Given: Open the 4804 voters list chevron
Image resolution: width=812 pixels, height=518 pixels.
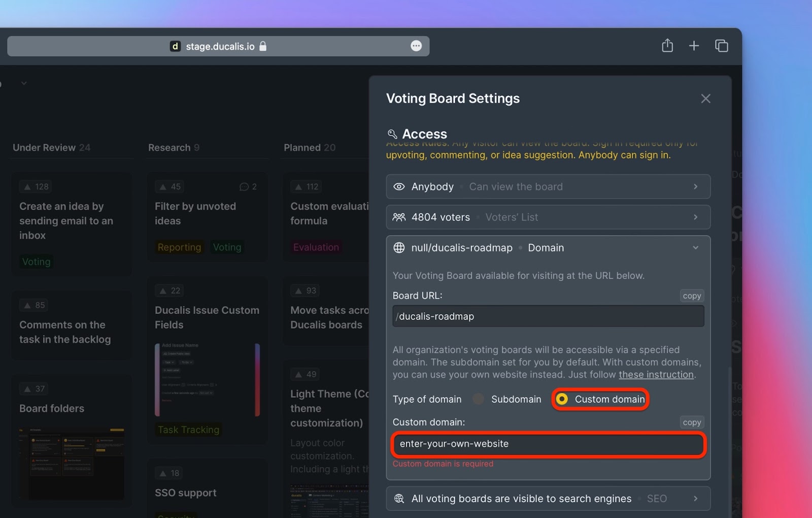Looking at the screenshot, I should [696, 217].
